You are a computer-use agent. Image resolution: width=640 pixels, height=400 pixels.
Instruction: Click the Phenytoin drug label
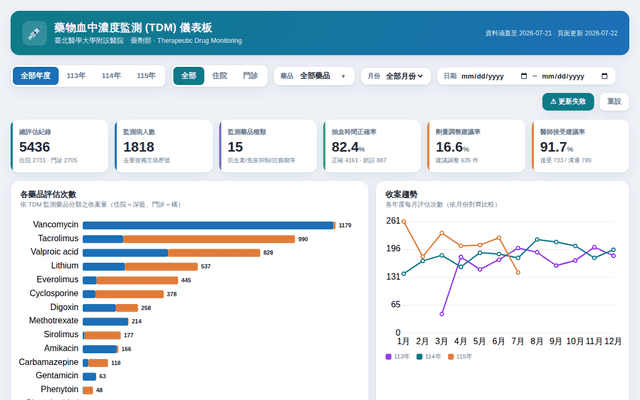[59, 389]
